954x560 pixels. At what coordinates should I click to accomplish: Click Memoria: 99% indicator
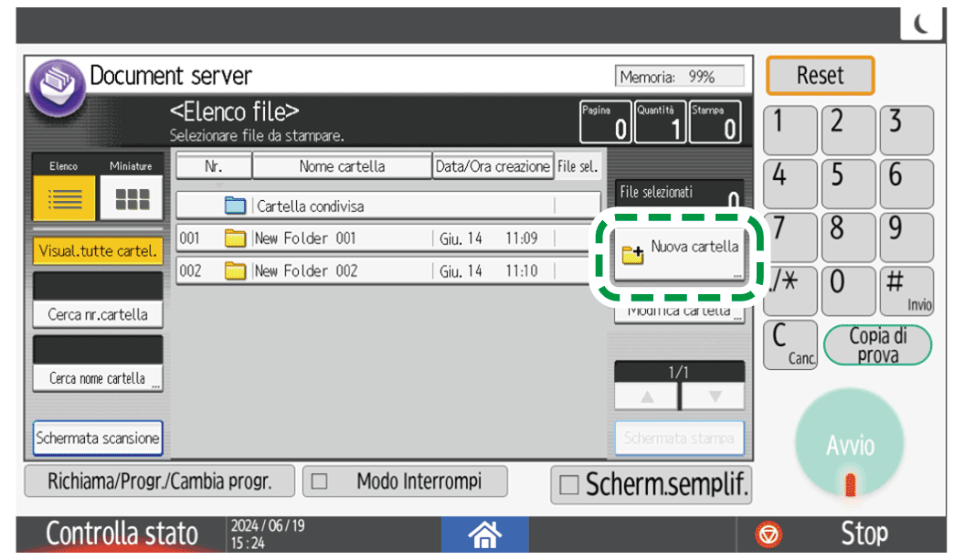click(x=679, y=77)
